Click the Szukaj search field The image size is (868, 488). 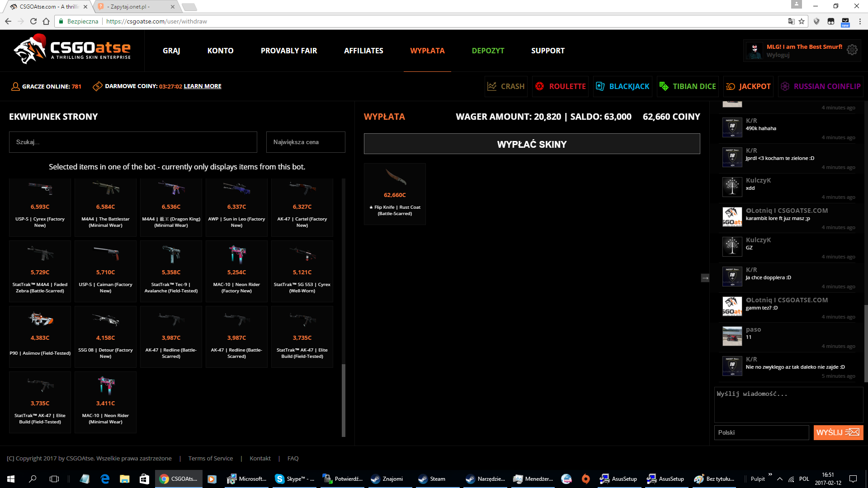click(x=133, y=142)
